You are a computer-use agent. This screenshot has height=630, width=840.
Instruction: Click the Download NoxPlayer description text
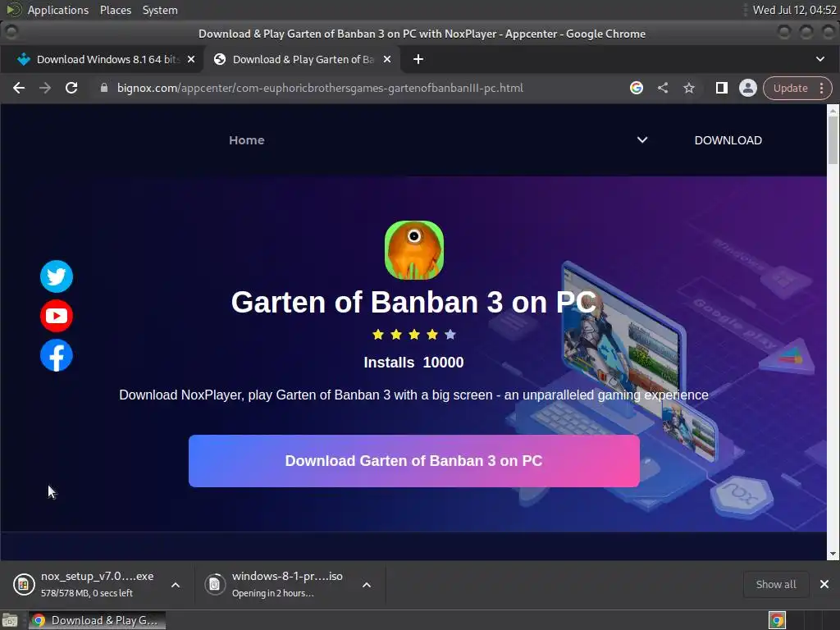pyautogui.click(x=413, y=395)
